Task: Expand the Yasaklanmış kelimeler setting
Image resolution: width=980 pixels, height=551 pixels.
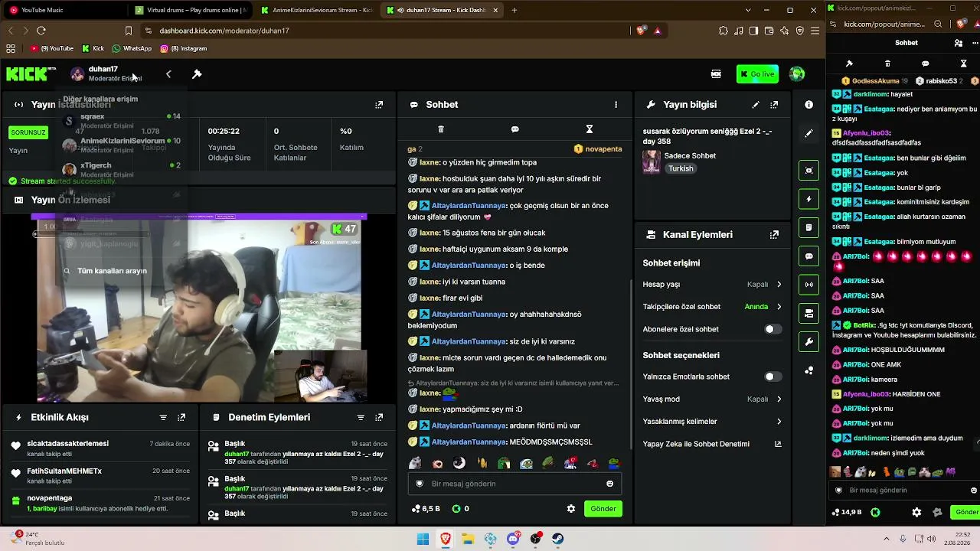Action: click(712, 422)
